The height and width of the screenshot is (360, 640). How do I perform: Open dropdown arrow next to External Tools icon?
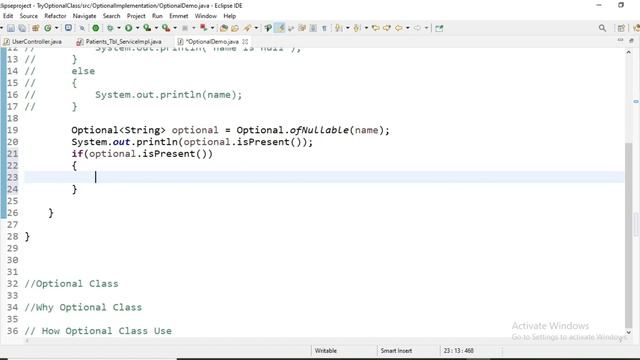pyautogui.click(x=175, y=28)
